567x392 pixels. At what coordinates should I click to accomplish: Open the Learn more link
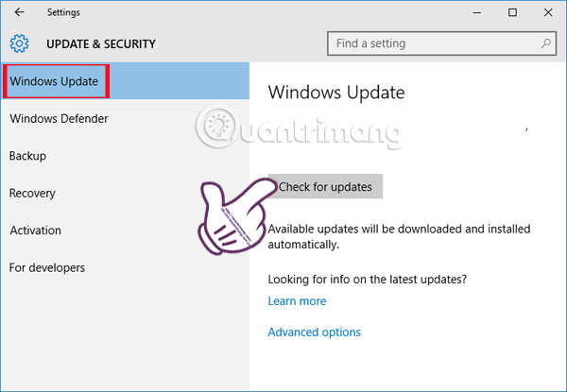297,301
